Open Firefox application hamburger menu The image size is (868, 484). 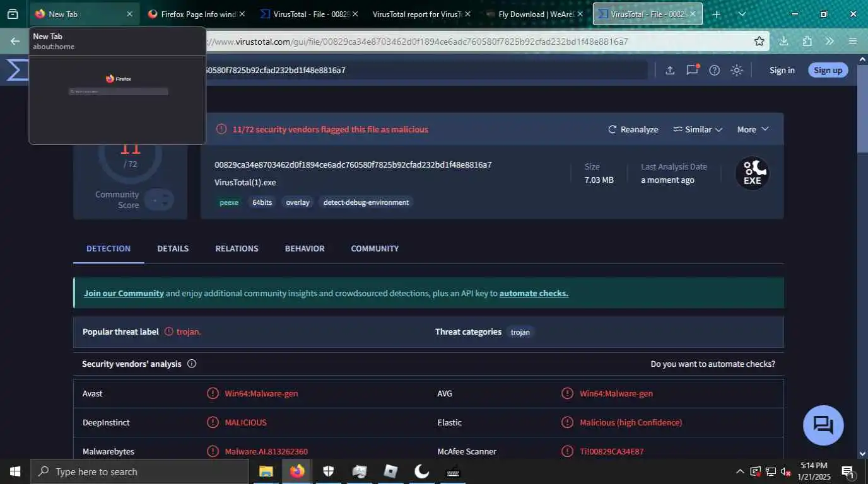853,41
